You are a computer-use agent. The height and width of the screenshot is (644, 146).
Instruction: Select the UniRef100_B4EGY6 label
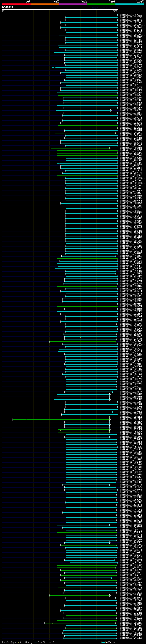point(131,30)
